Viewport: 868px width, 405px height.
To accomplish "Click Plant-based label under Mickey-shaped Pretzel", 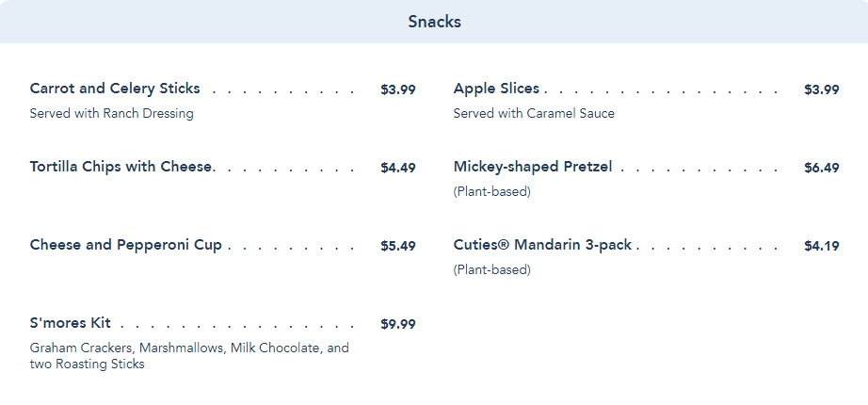I will pos(491,192).
